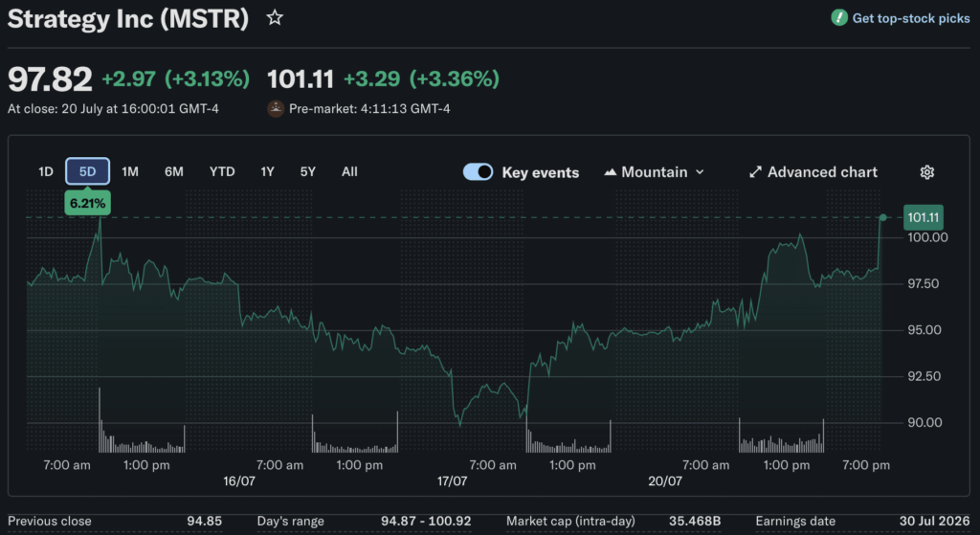Click the 6.21% change tooltip badge
Image resolution: width=980 pixels, height=535 pixels.
pyautogui.click(x=87, y=203)
